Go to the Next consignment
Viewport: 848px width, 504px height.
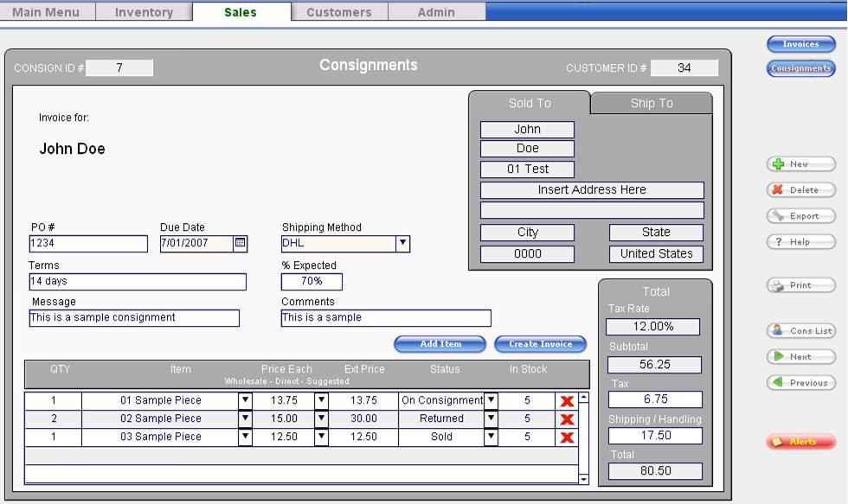click(800, 357)
